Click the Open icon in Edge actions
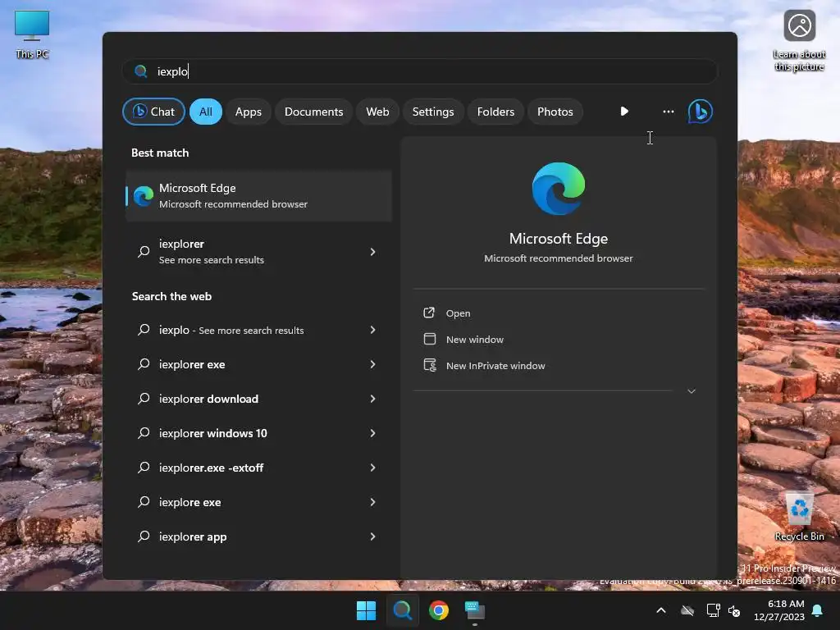The width and height of the screenshot is (840, 630). pos(429,313)
